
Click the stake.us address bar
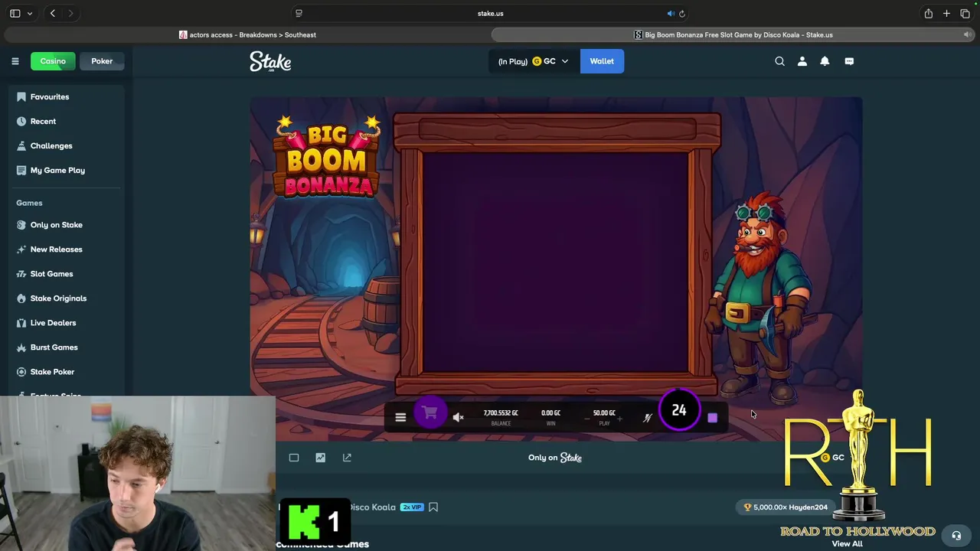pos(490,13)
